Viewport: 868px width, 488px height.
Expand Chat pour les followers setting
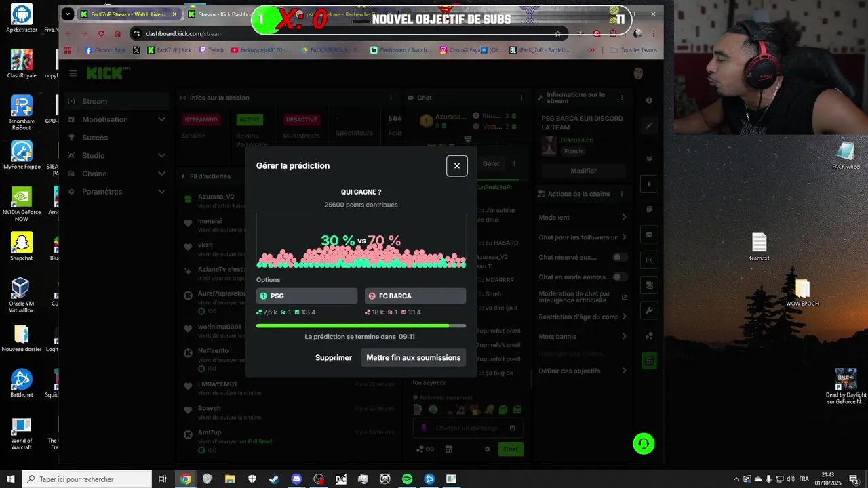pyautogui.click(x=583, y=237)
